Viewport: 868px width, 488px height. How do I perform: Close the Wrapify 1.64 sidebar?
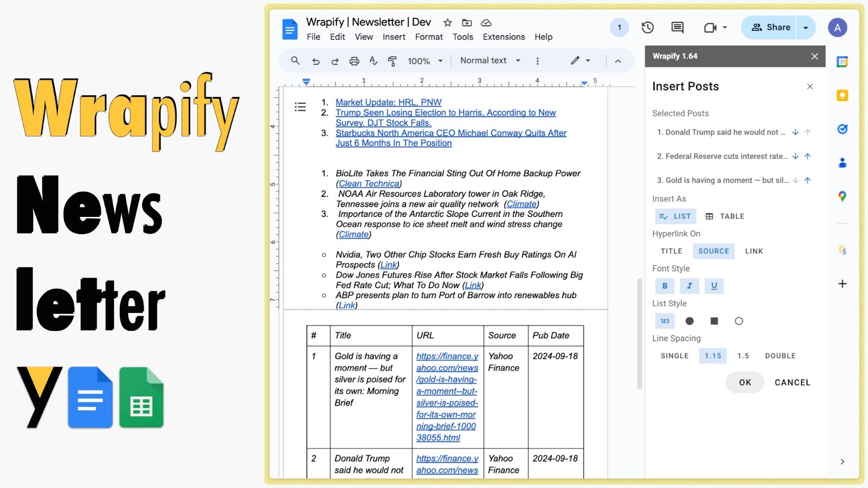click(x=815, y=56)
